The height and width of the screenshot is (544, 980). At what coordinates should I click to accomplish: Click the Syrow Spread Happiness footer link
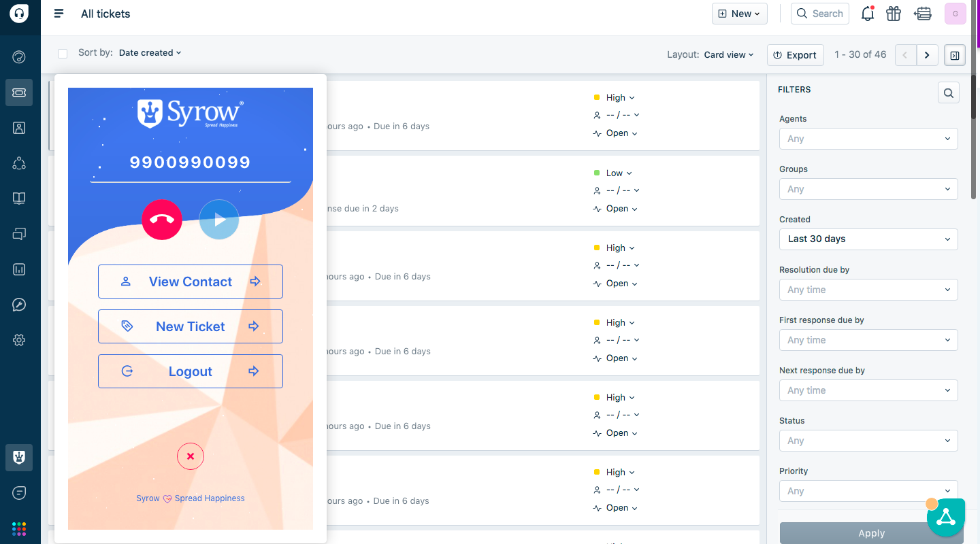pyautogui.click(x=191, y=498)
